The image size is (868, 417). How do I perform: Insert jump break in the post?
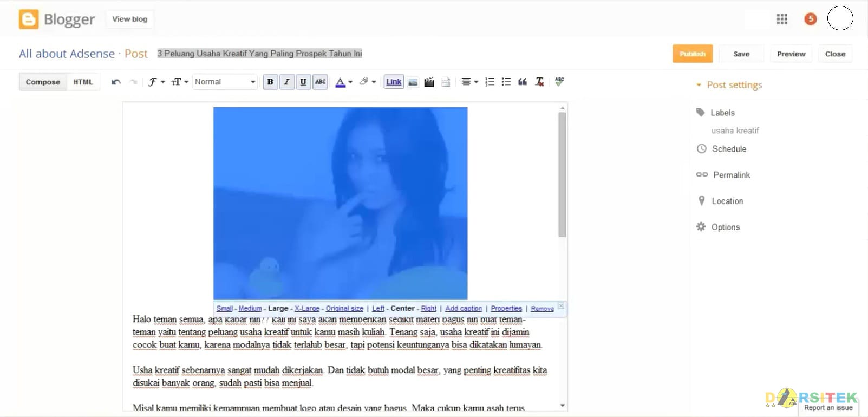[x=446, y=82]
